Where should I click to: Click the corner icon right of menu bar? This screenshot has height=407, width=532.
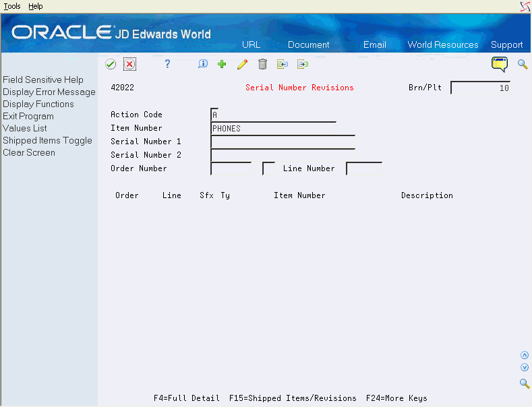point(525,7)
